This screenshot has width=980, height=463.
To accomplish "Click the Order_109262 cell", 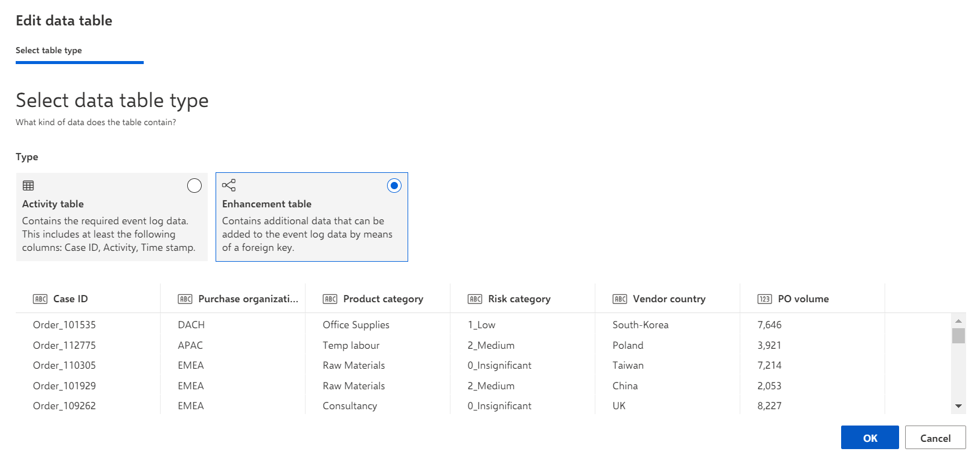I will pyautogui.click(x=65, y=406).
